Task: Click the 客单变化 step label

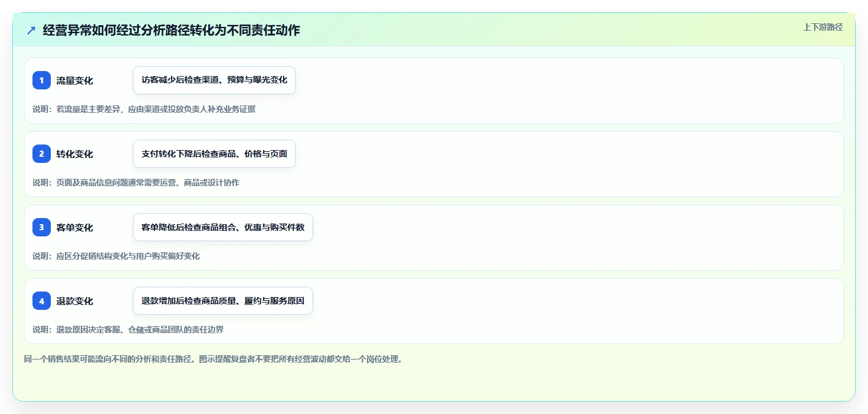Action: [75, 227]
